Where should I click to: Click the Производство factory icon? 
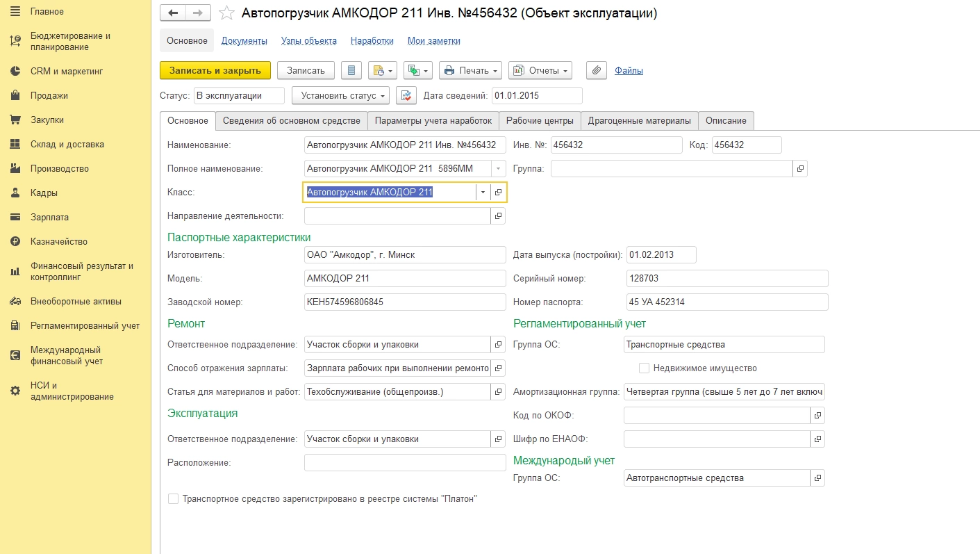pyautogui.click(x=15, y=168)
